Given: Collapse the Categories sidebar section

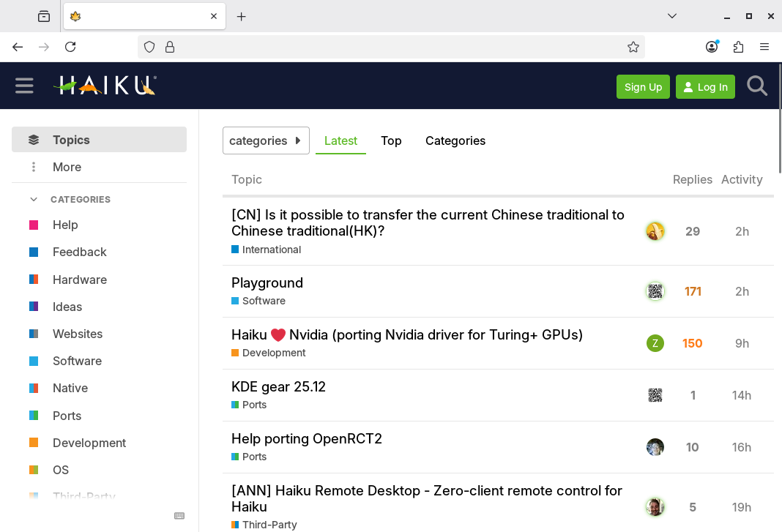Looking at the screenshot, I should click(x=34, y=199).
